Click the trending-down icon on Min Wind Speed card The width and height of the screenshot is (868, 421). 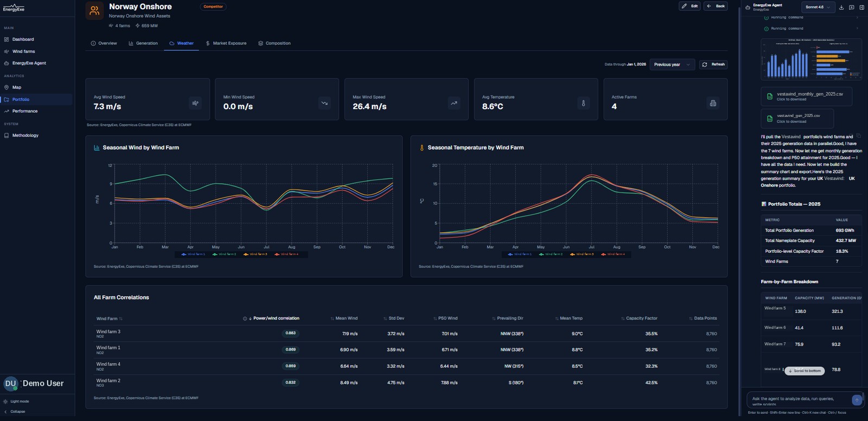[x=324, y=103]
